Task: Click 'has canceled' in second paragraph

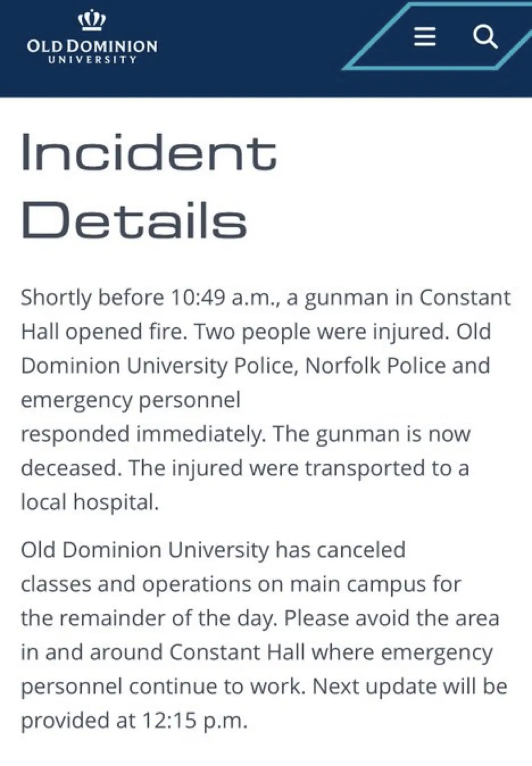Action: pos(340,550)
